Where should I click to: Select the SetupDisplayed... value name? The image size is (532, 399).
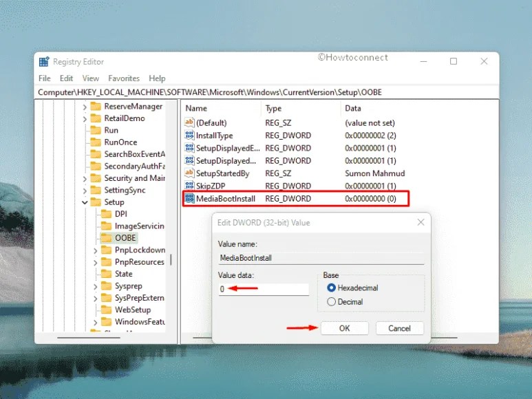coord(226,161)
